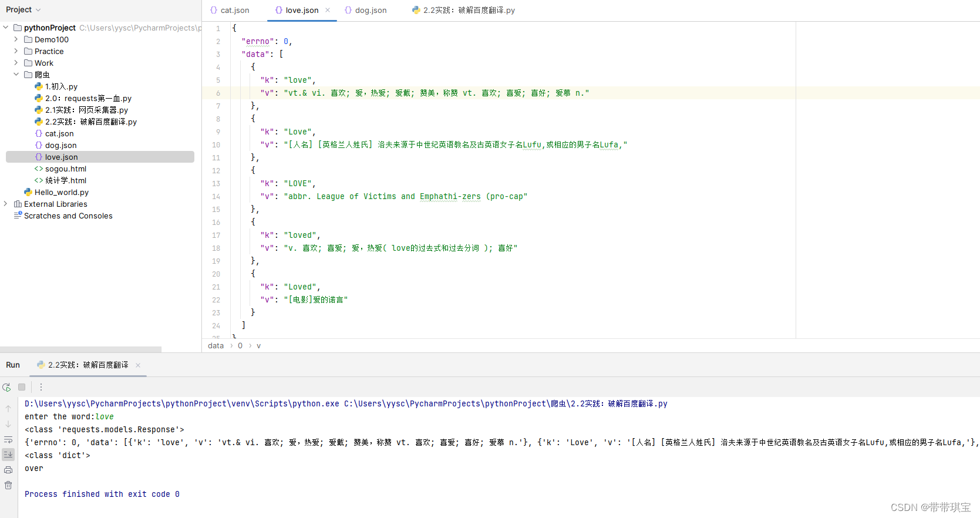Click Python icon of 2.0:requests第一血.py
Image resolution: width=980 pixels, height=518 pixels.
pyautogui.click(x=39, y=98)
